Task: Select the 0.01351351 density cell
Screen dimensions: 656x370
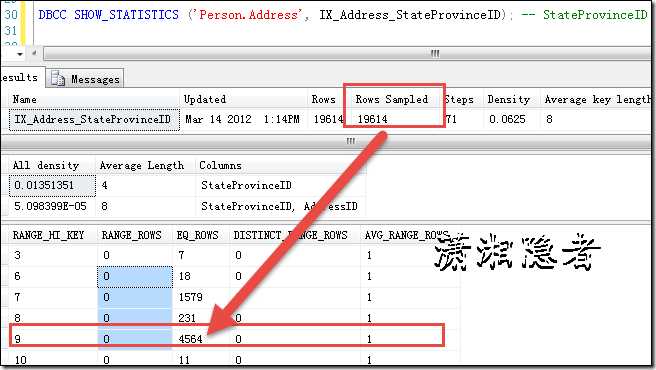Action: [52, 185]
